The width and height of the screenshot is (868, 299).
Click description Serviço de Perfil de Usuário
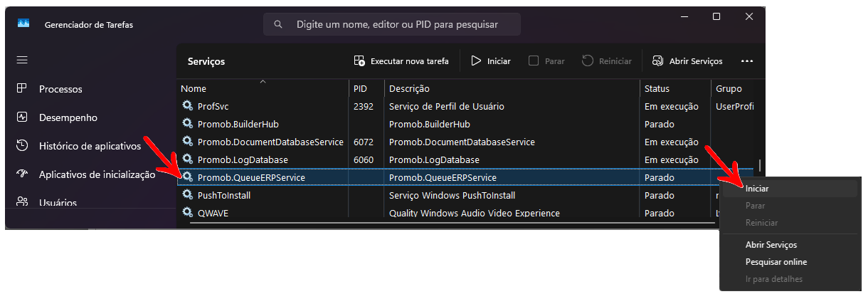pos(447,106)
